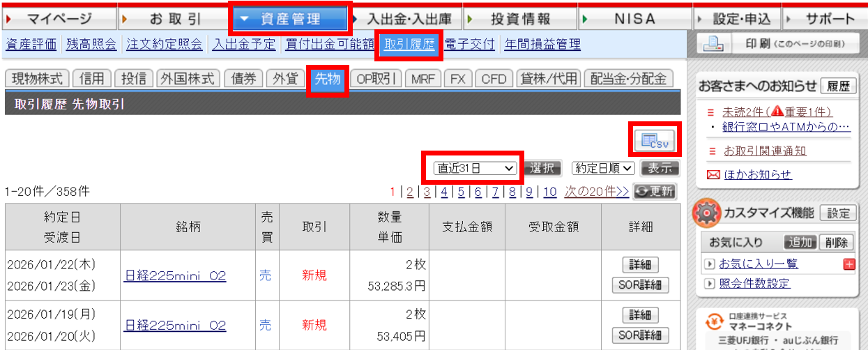This screenshot has height=350, width=868.
Task: Open the 照会件数設定 link
Action: [x=754, y=283]
